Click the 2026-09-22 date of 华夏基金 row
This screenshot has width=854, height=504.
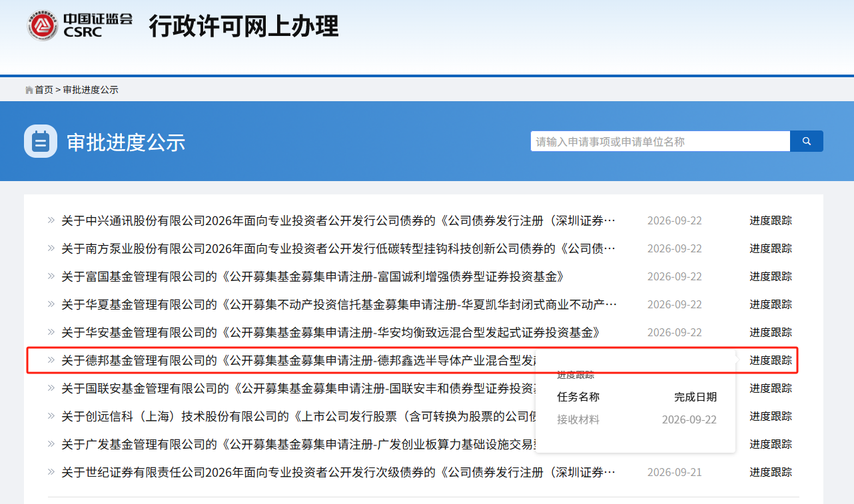[x=675, y=304]
